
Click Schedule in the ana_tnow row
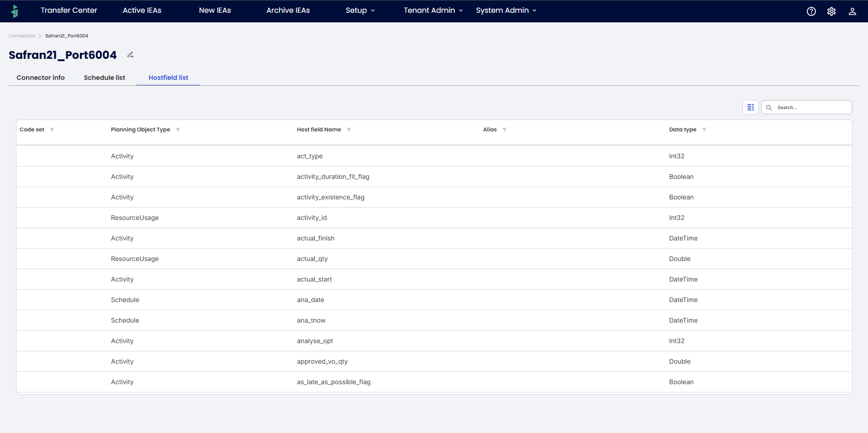[x=125, y=320]
